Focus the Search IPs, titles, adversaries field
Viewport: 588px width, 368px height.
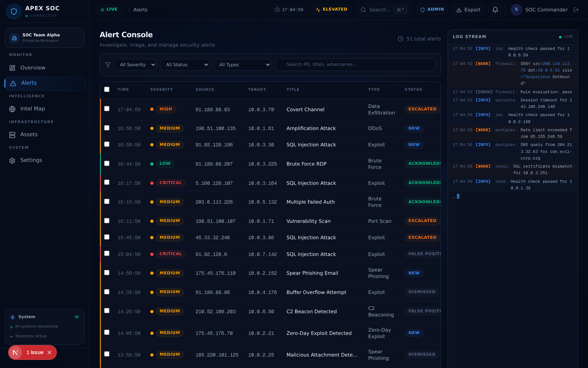point(355,64)
